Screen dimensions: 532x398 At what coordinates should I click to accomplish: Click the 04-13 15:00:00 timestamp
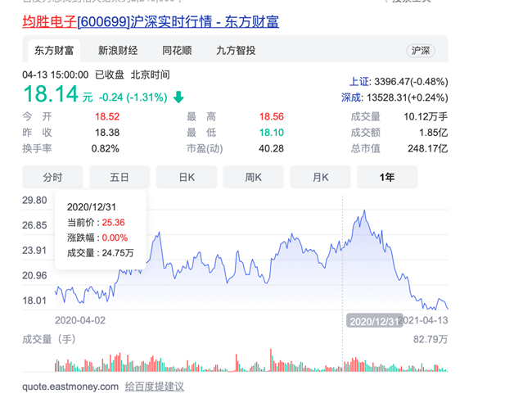tap(56, 75)
